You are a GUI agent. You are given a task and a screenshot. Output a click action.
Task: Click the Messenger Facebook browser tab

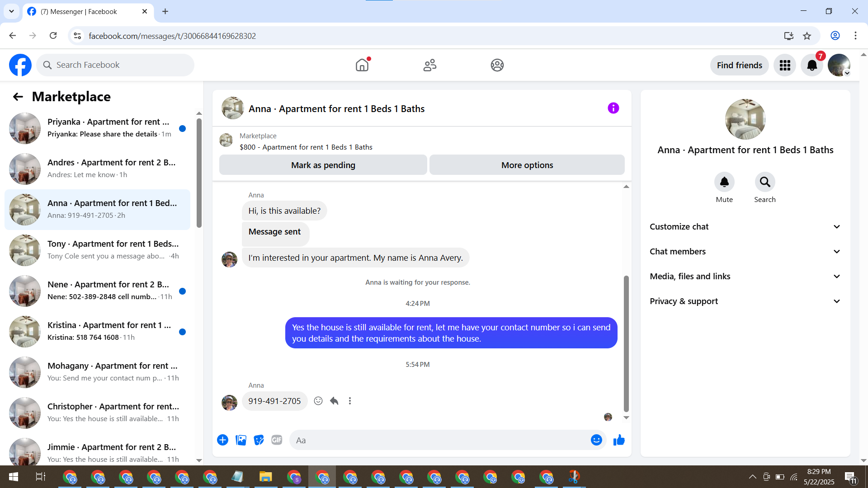tap(88, 12)
